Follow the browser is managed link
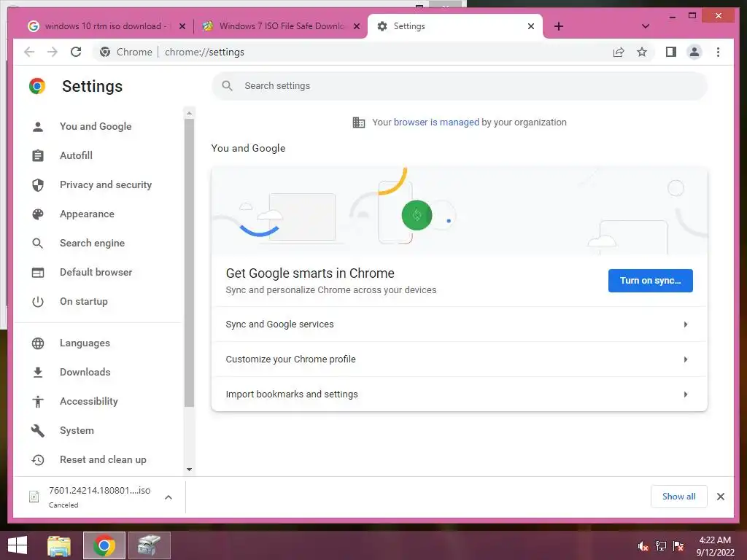The width and height of the screenshot is (747, 560). point(436,122)
